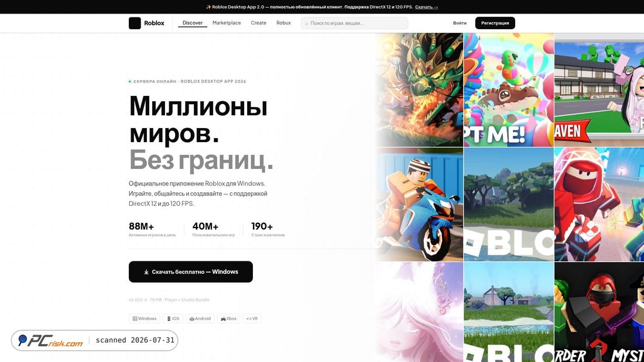Go to the Create tab

tap(259, 23)
